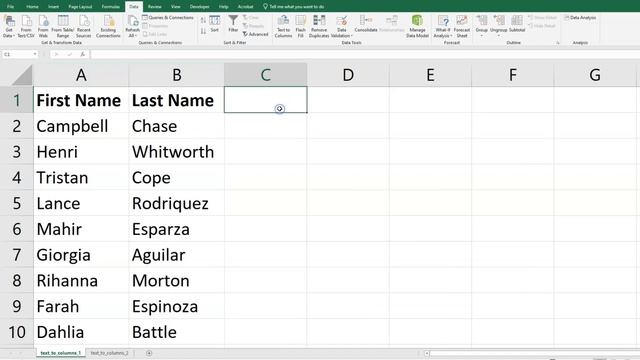The width and height of the screenshot is (640, 360).
Task: Click the Consolidate tool
Action: 366,24
